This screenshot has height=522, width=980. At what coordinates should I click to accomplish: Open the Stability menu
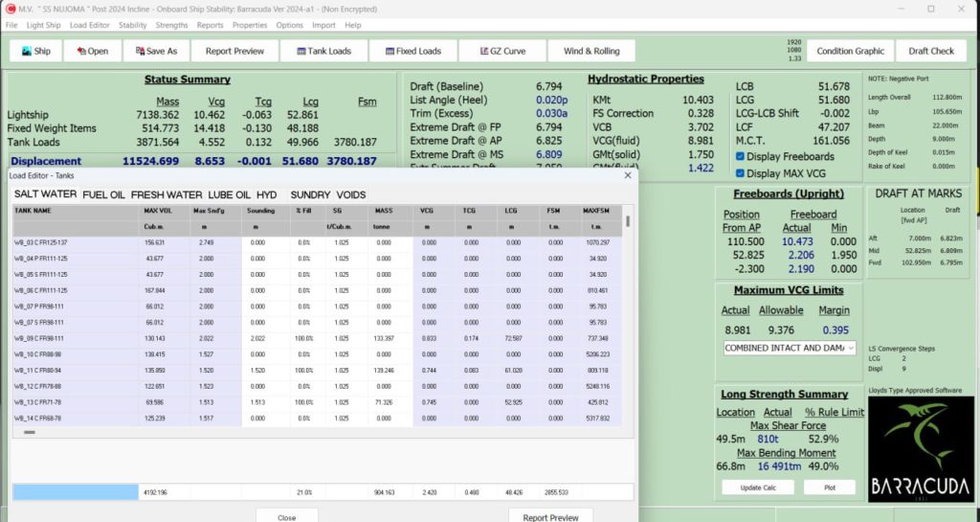(132, 25)
